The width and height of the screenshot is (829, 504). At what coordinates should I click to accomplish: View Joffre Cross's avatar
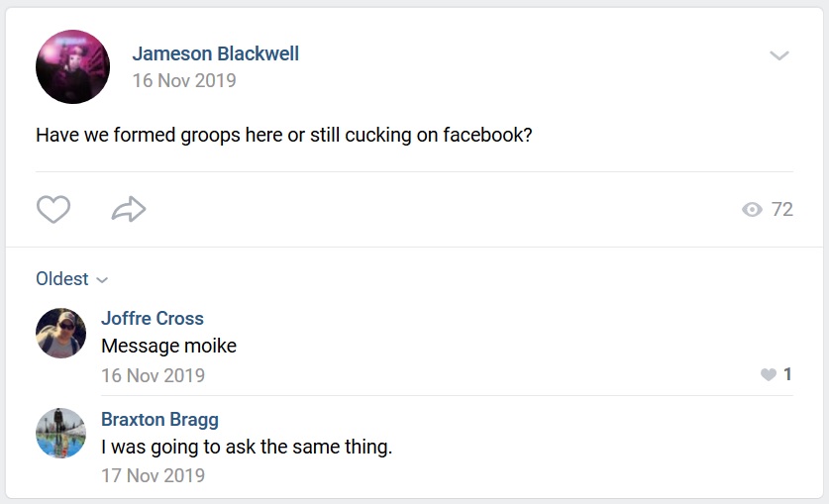pos(60,334)
